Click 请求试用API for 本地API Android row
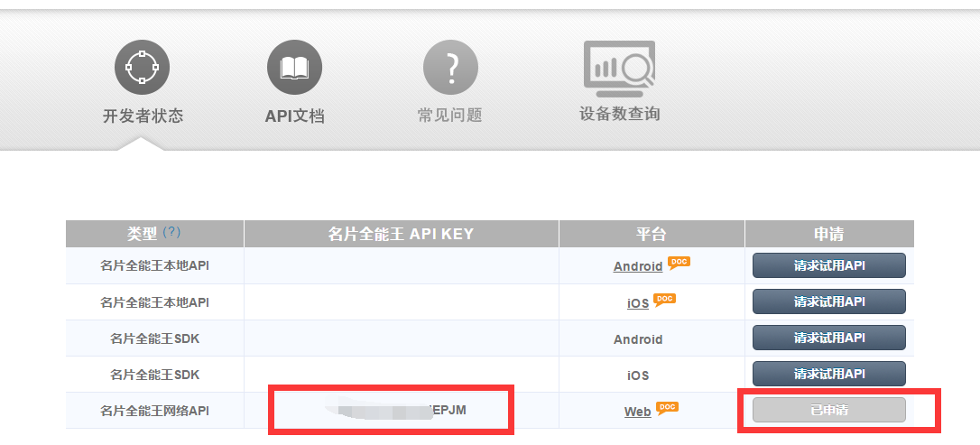Image resolution: width=980 pixels, height=445 pixels. tap(828, 265)
